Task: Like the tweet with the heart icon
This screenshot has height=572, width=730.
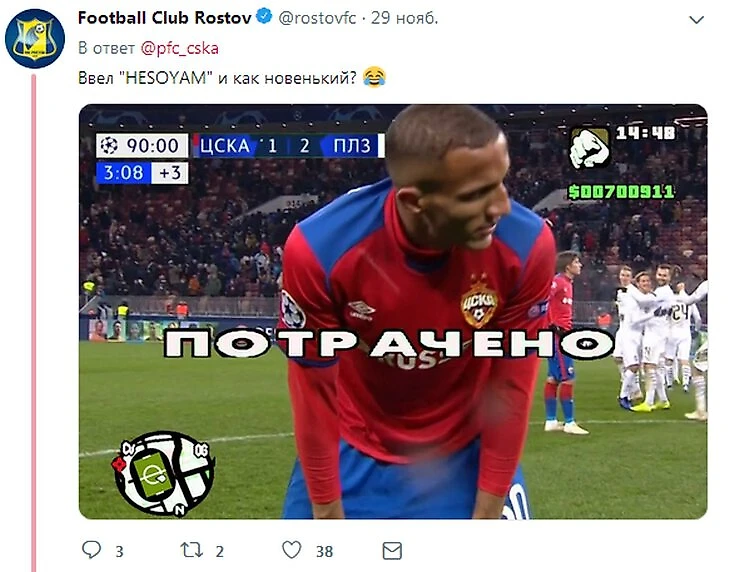Action: pos(292,550)
